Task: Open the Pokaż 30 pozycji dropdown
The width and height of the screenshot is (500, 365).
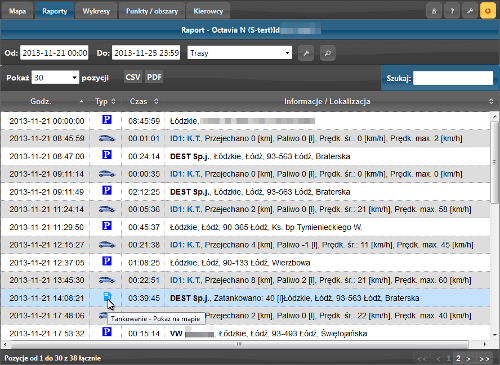Action: (55, 78)
